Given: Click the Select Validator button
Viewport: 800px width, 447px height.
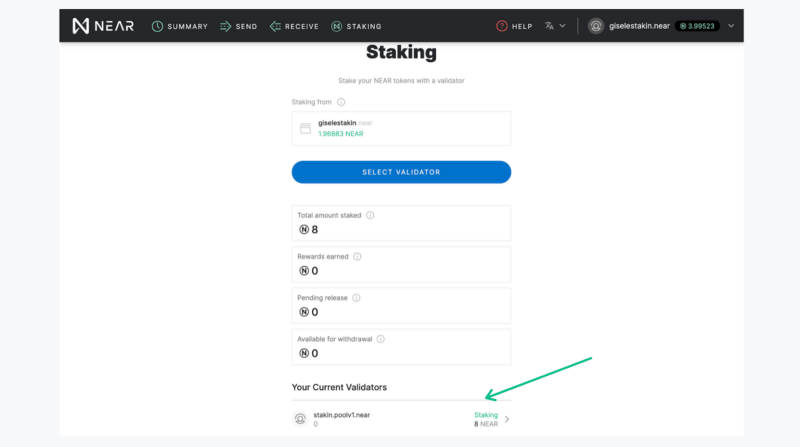Looking at the screenshot, I should coord(401,172).
